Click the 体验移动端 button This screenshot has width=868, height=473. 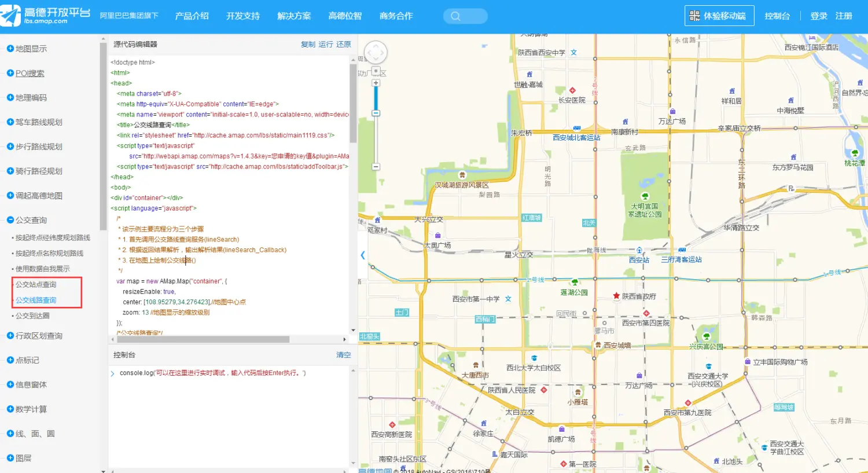[719, 16]
